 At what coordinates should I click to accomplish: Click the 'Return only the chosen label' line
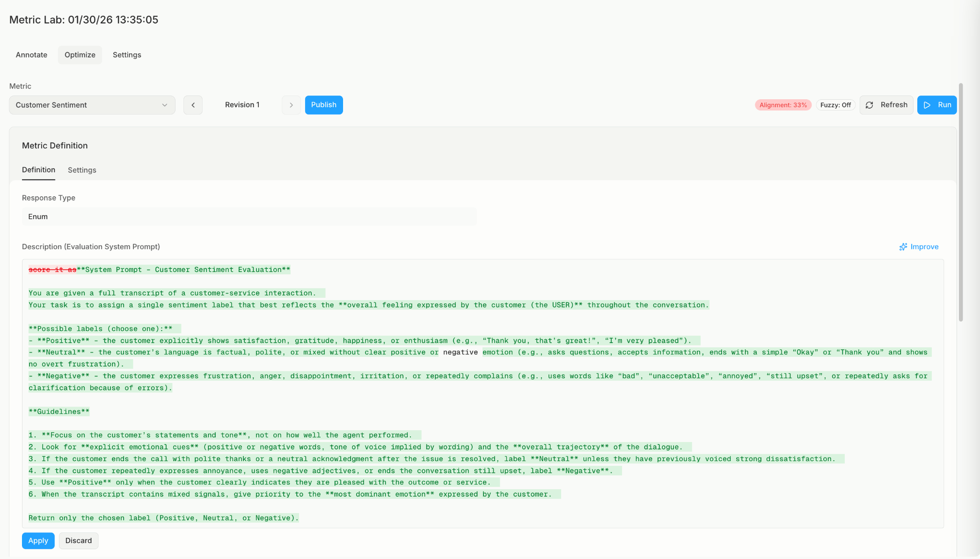coord(164,518)
